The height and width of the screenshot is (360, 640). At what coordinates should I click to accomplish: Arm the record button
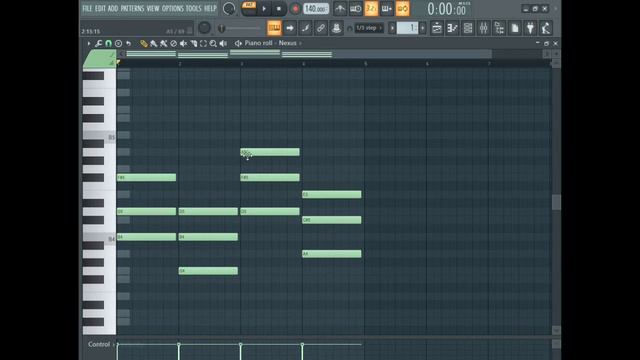295,9
